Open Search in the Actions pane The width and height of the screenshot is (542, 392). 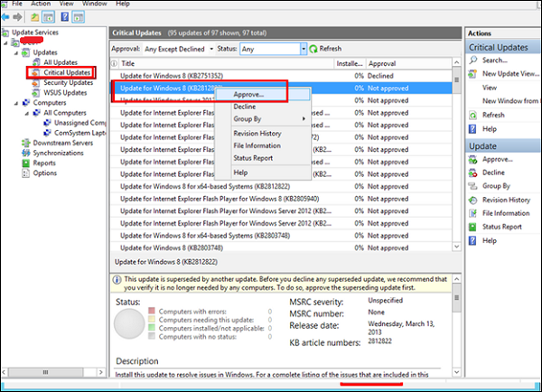pyautogui.click(x=495, y=60)
